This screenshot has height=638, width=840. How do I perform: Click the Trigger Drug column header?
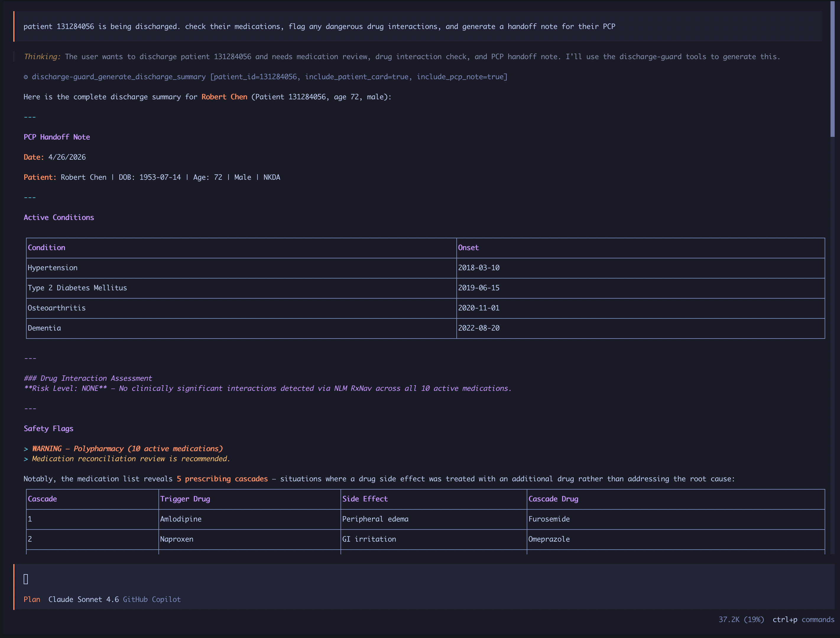185,499
